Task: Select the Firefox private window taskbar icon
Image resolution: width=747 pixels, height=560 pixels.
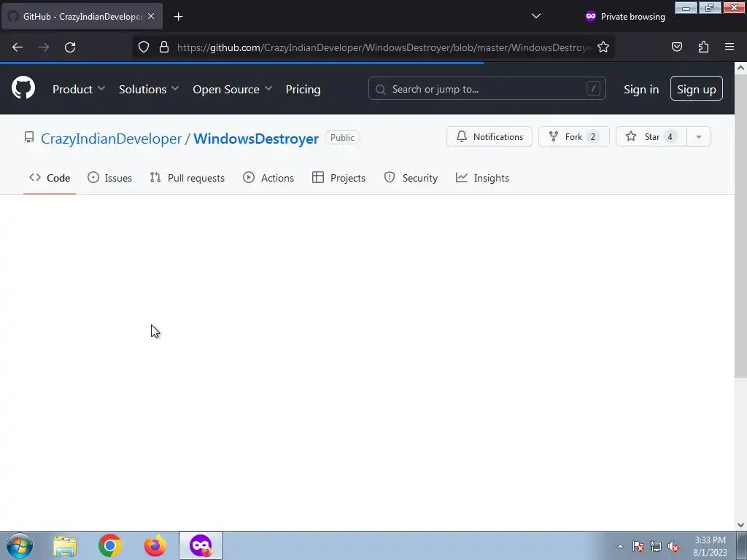Action: (x=201, y=545)
